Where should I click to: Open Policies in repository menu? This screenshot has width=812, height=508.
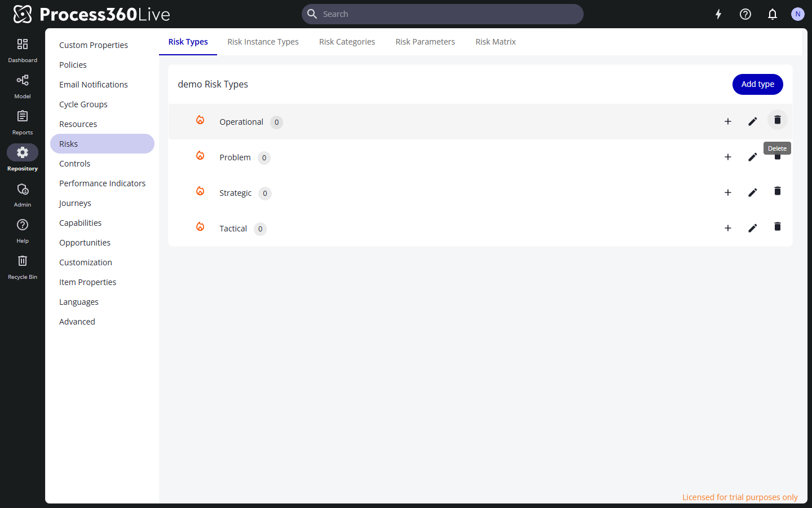(x=102, y=65)
